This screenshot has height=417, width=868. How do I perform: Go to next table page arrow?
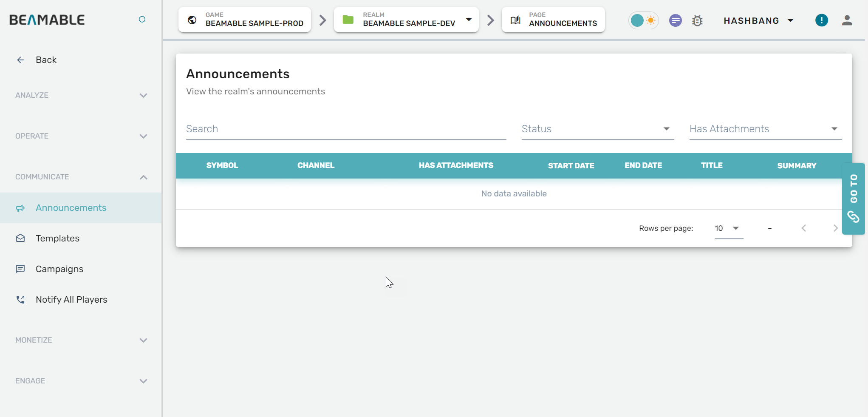835,228
